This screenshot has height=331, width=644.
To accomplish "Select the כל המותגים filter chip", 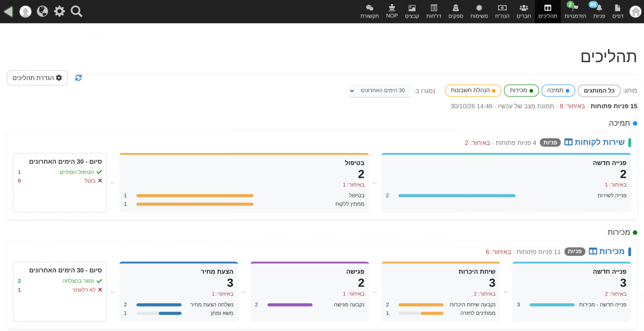I will coord(599,91).
